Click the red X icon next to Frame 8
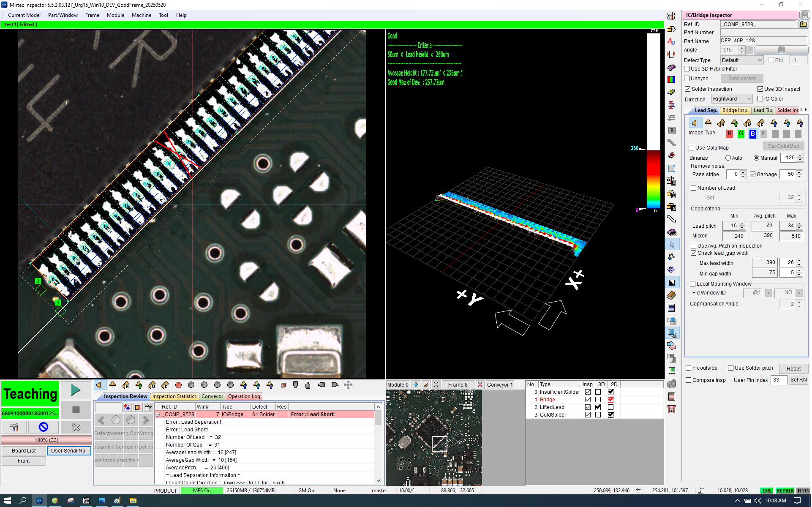The image size is (812, 507). [x=480, y=384]
